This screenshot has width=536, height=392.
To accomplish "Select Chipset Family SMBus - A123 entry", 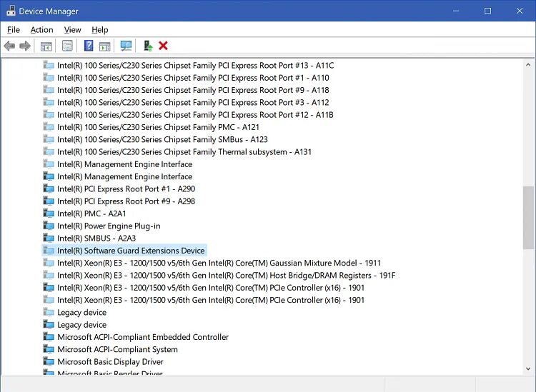I will coord(162,139).
